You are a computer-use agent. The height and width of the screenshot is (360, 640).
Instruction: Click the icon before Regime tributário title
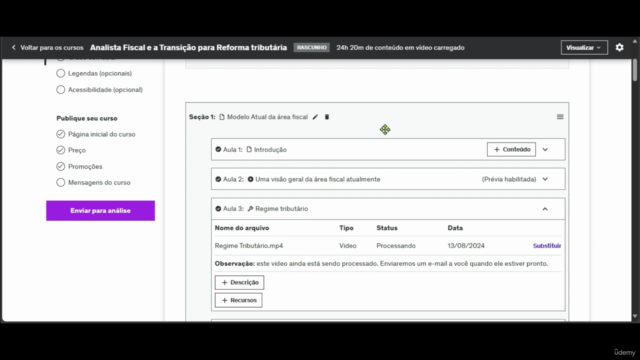coord(251,209)
